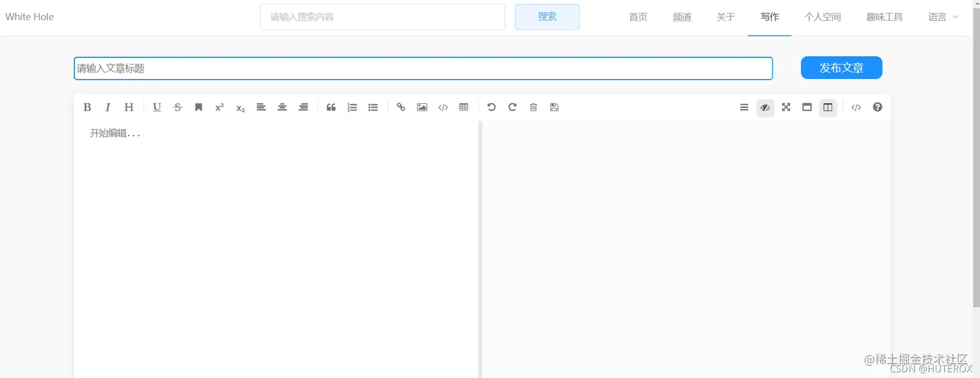The height and width of the screenshot is (378, 980).
Task: Open editor help with question mark icon
Action: point(877,107)
